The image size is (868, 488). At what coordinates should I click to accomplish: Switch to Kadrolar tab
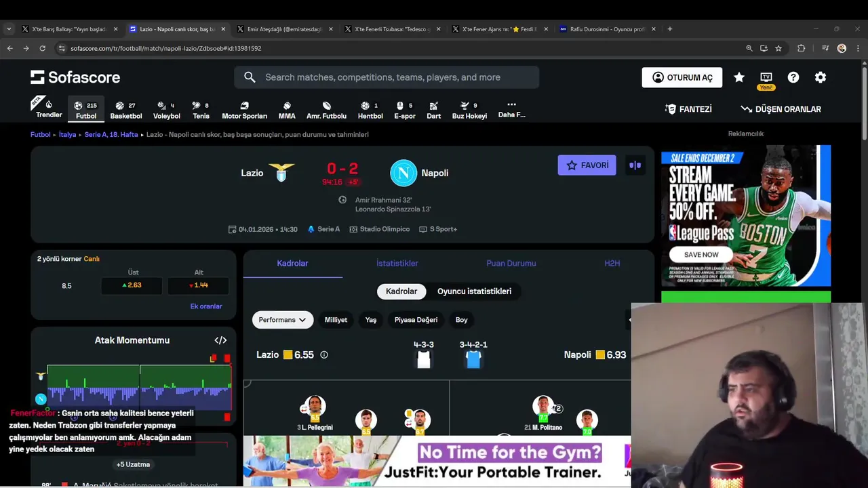coord(293,263)
